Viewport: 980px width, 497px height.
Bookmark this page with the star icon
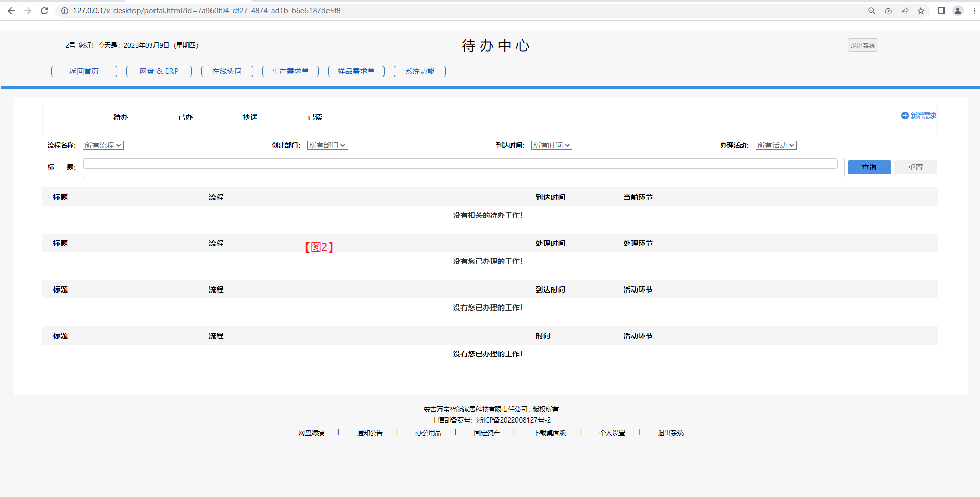pos(921,11)
